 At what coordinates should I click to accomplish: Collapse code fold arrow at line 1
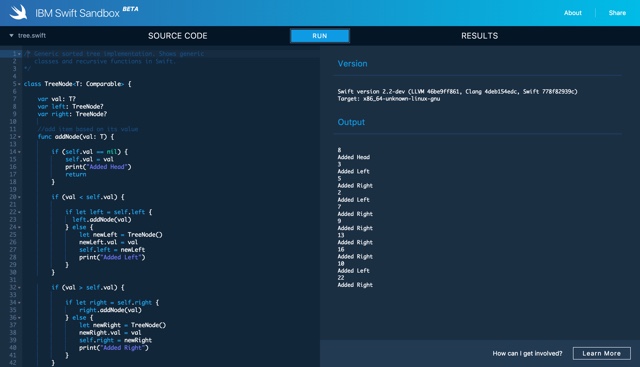tap(19, 54)
